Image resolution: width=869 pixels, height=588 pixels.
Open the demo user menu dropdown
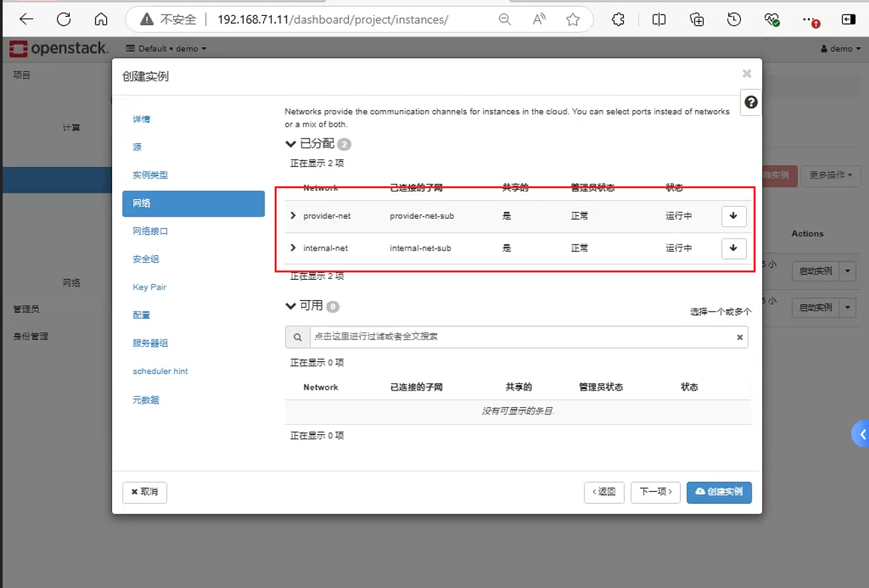840,48
